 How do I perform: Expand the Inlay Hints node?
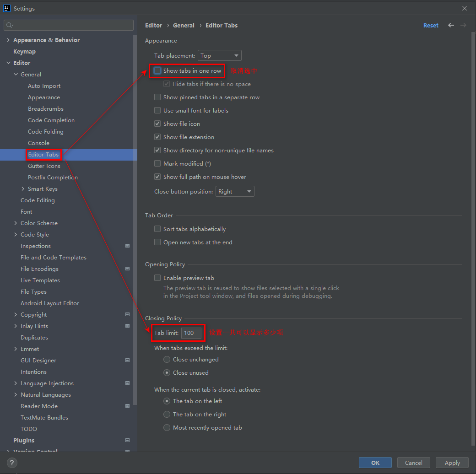[x=16, y=326]
